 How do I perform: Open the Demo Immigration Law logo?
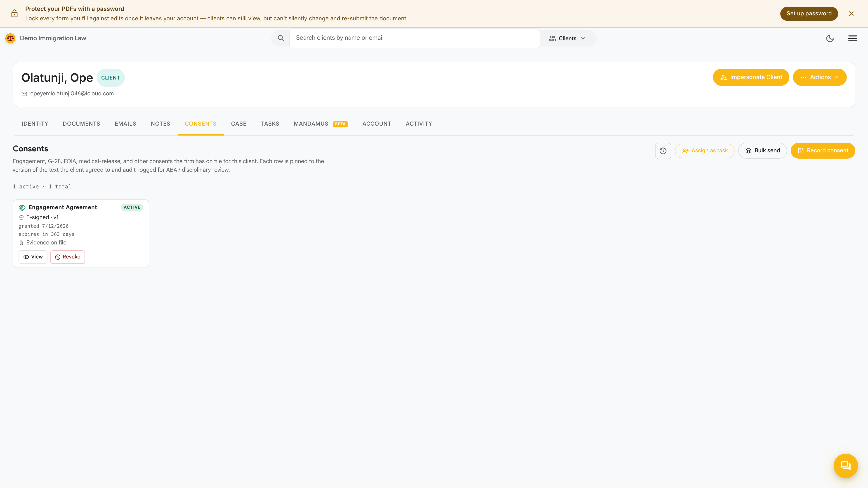pos(10,38)
